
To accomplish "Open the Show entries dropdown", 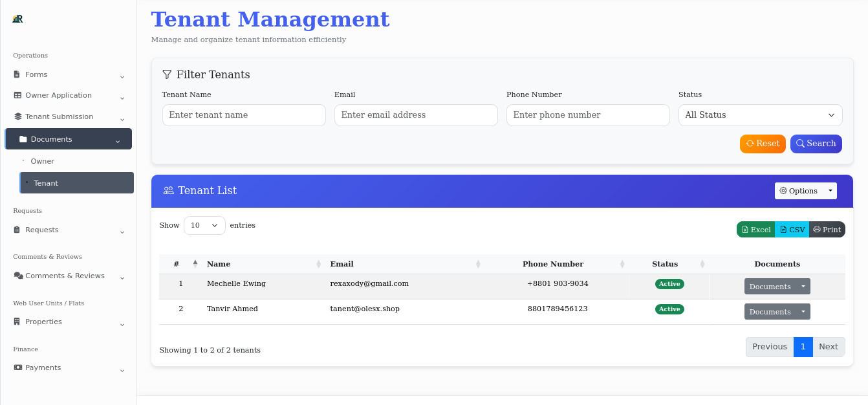I will coord(204,225).
